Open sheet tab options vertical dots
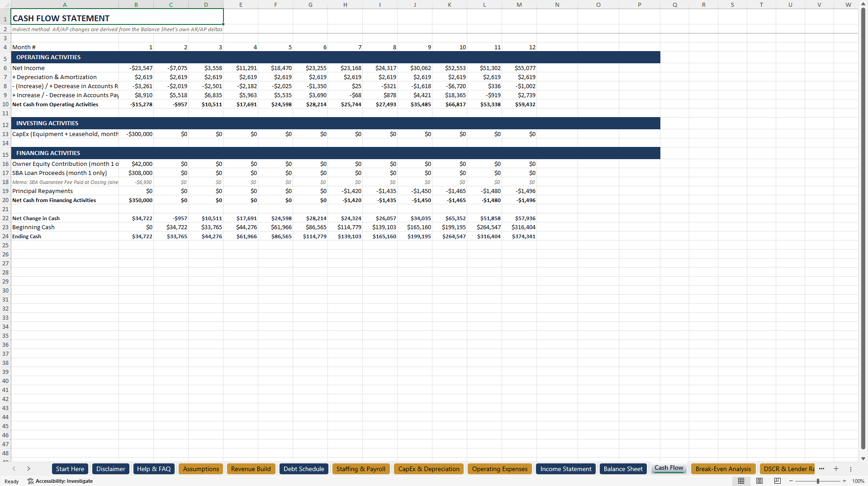Viewport: 868px width, 486px height. click(850, 469)
